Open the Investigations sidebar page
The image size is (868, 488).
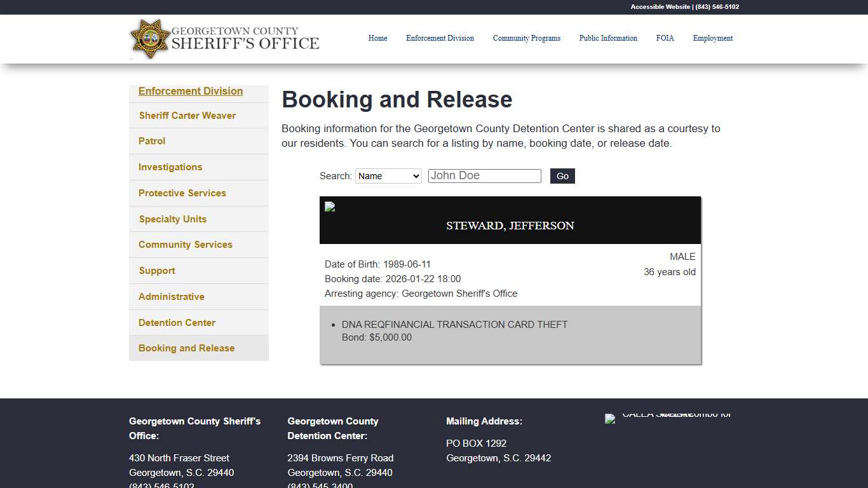170,167
